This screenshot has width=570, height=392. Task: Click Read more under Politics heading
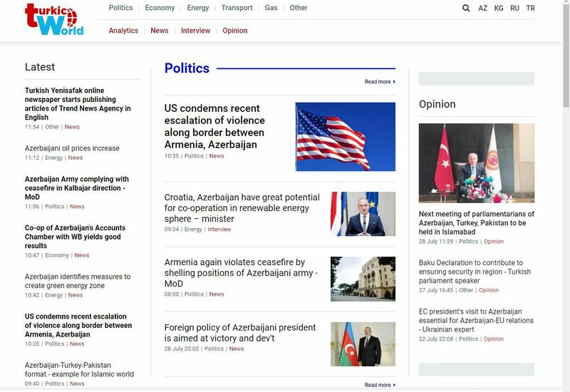click(x=380, y=82)
